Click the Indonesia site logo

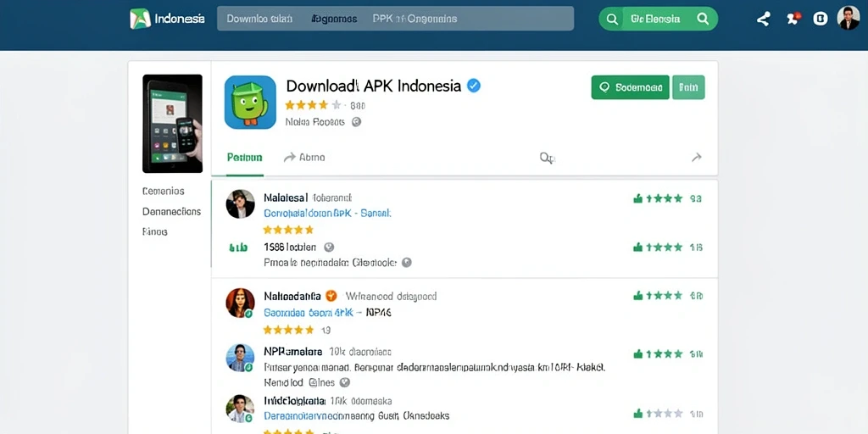(167, 19)
